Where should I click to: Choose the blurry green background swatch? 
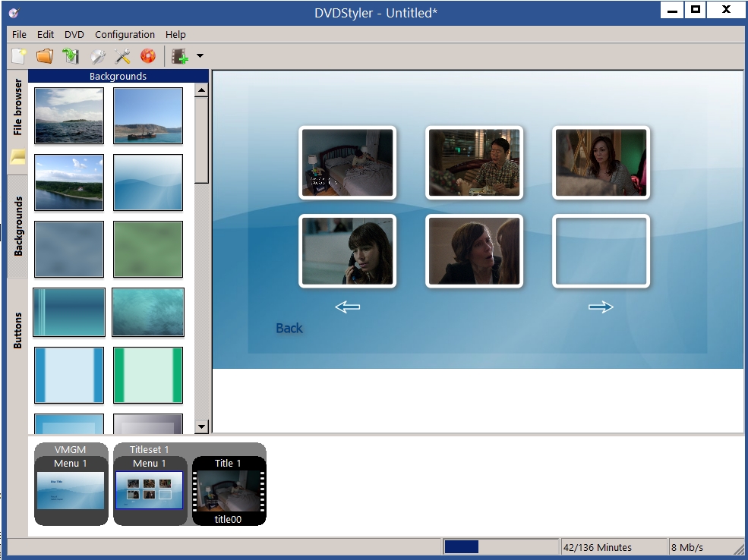coord(148,249)
